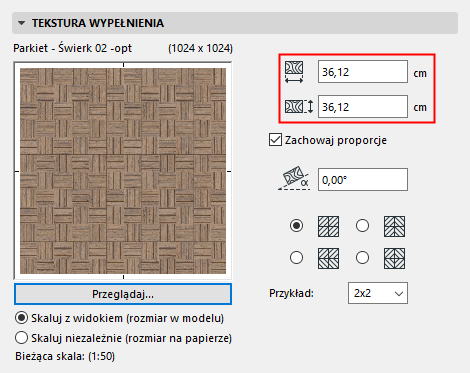Viewport: 470px width, 373px height.
Task: Click the texture width field 36,12
Action: coord(363,72)
